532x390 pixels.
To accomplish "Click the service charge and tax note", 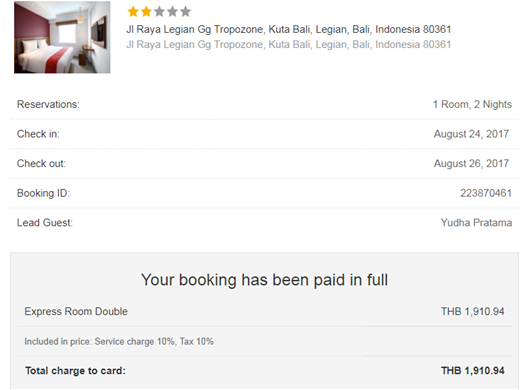I will click(119, 341).
